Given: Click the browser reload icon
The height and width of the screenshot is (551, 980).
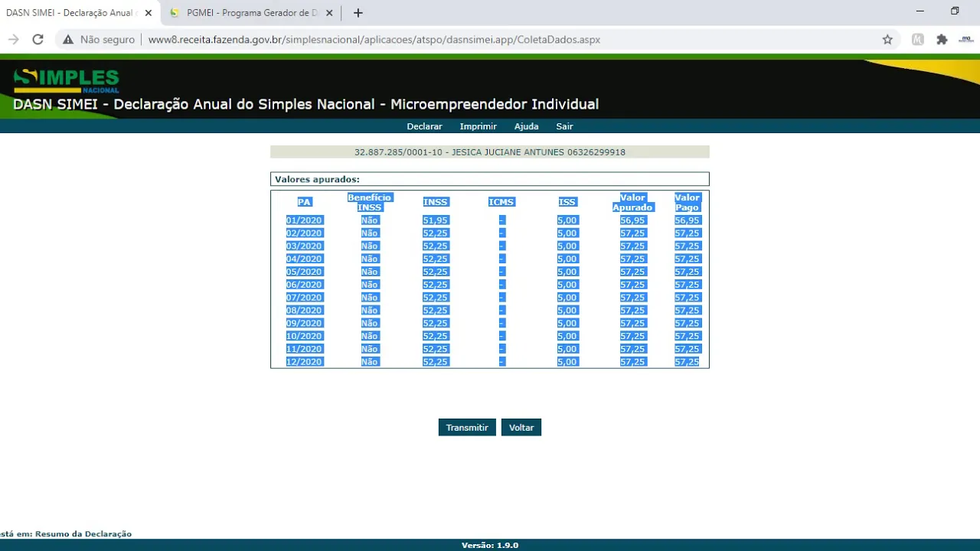Looking at the screenshot, I should (x=38, y=40).
